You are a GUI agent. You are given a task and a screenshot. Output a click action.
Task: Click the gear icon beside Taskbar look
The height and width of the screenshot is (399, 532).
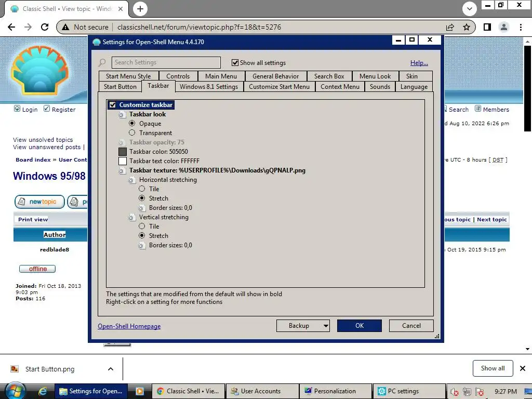coord(122,115)
